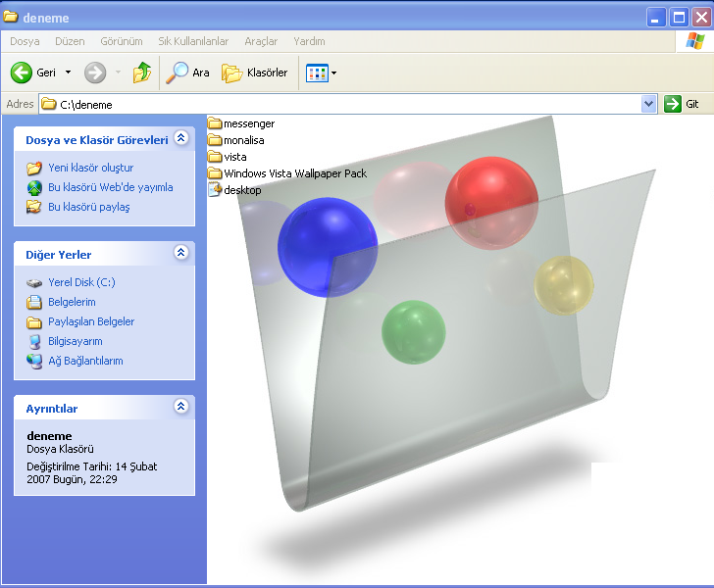Open the Dosya menu
Image resolution: width=714 pixels, height=588 pixels.
(x=25, y=41)
